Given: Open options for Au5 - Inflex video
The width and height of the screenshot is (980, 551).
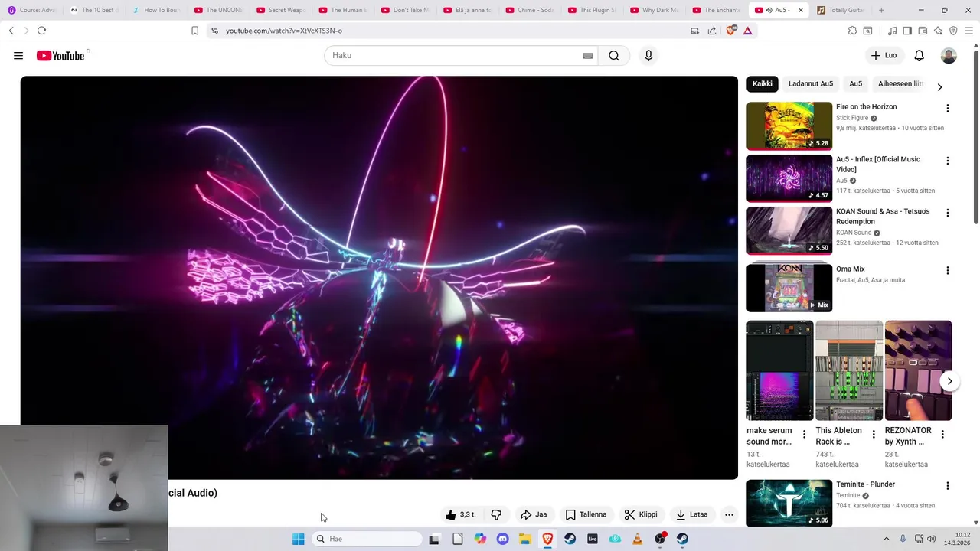Looking at the screenshot, I should [948, 161].
